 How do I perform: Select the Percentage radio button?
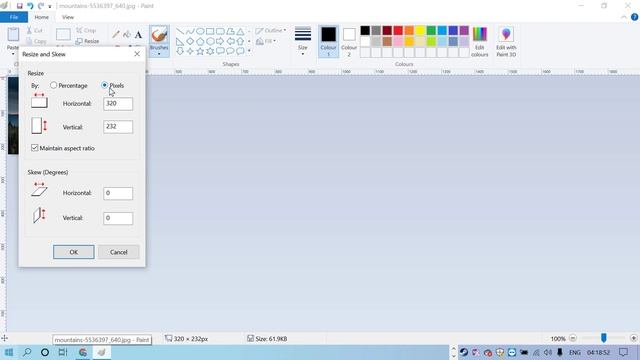pos(53,85)
